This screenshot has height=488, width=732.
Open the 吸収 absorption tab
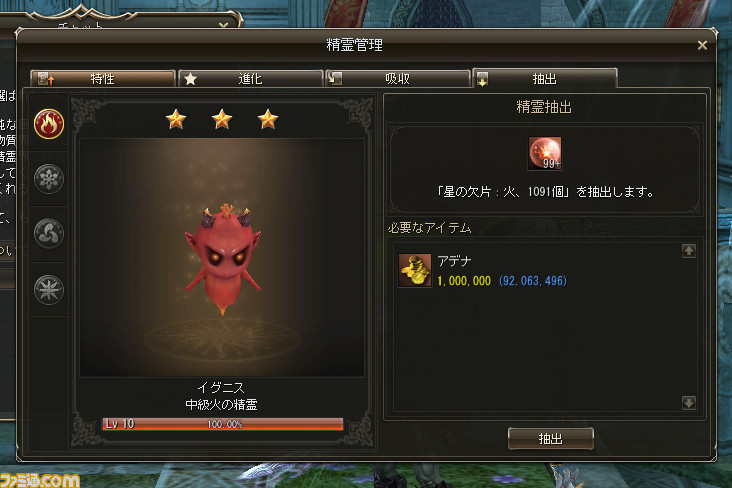tap(398, 78)
